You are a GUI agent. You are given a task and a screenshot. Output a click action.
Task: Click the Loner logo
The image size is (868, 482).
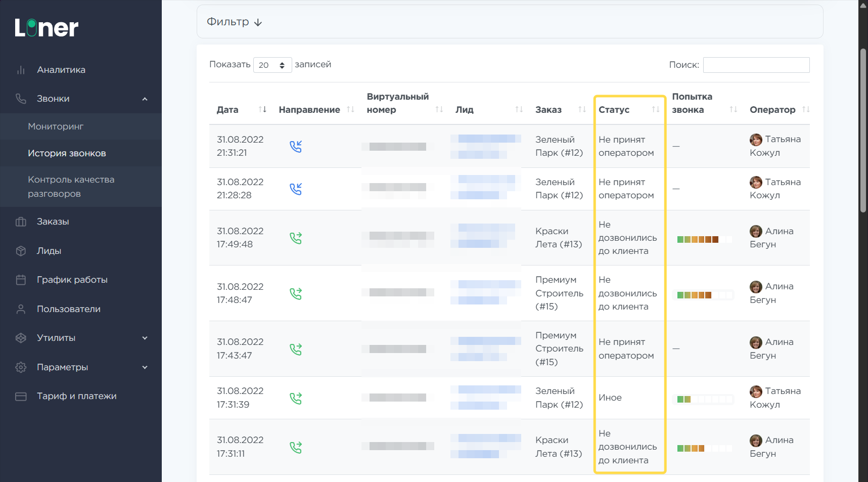point(47,28)
